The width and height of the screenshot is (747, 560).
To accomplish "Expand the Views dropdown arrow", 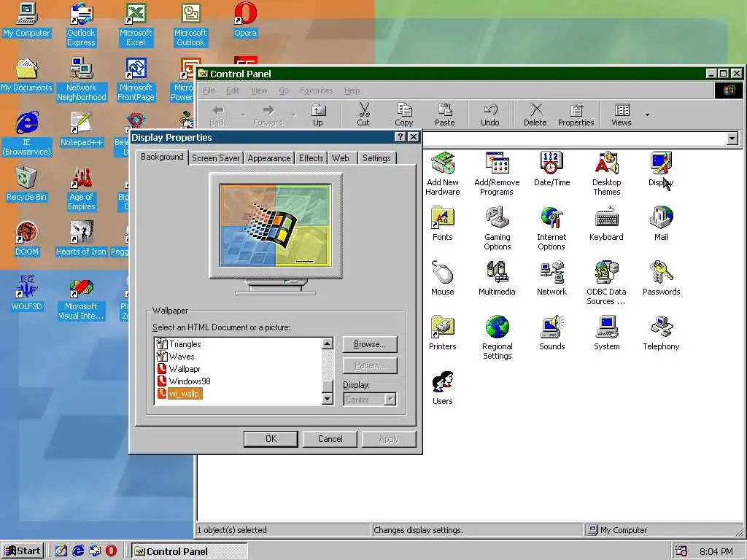I will [x=647, y=114].
